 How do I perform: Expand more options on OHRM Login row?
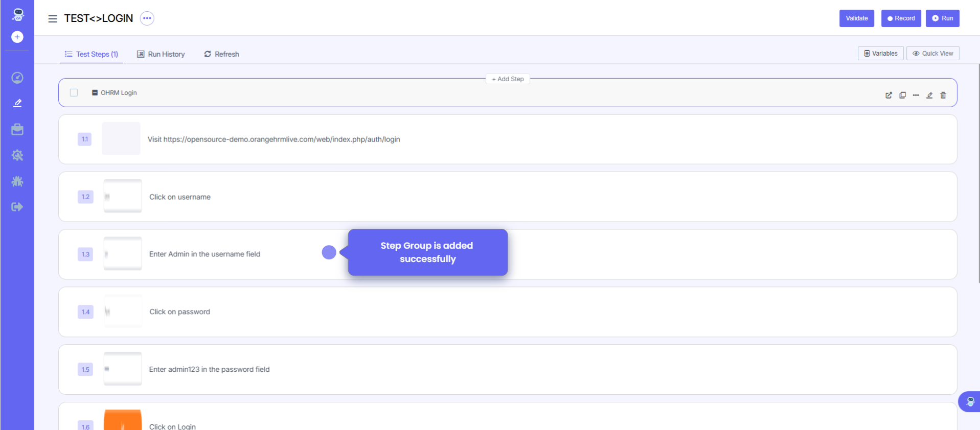tap(916, 95)
